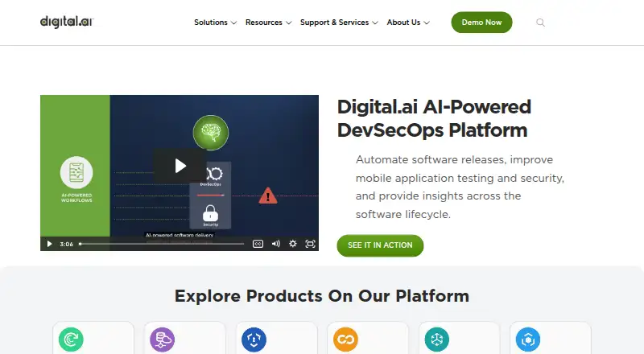Expand Support & Services menu

click(339, 23)
